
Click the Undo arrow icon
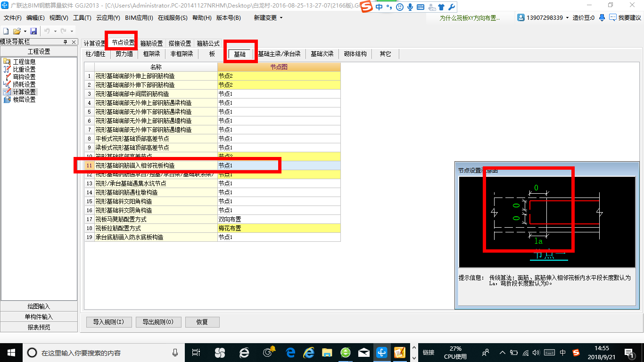pos(47,31)
